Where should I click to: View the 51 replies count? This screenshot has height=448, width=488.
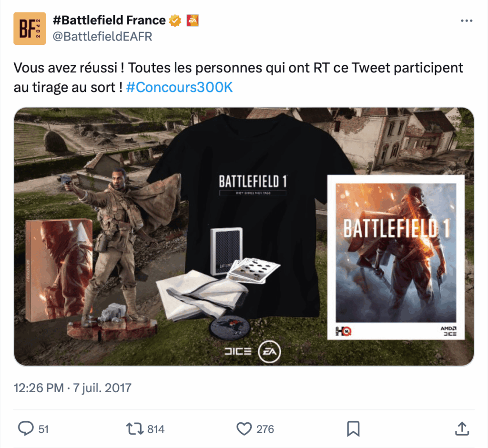coord(43,429)
